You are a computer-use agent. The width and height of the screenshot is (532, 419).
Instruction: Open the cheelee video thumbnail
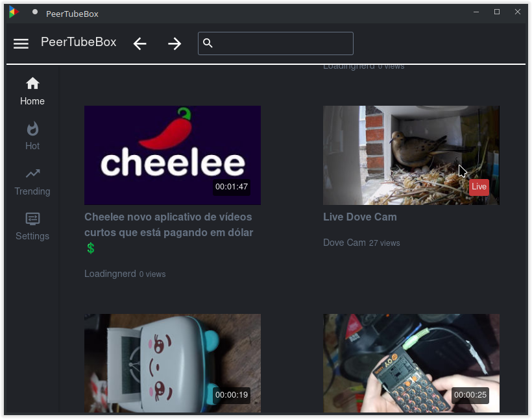[173, 155]
